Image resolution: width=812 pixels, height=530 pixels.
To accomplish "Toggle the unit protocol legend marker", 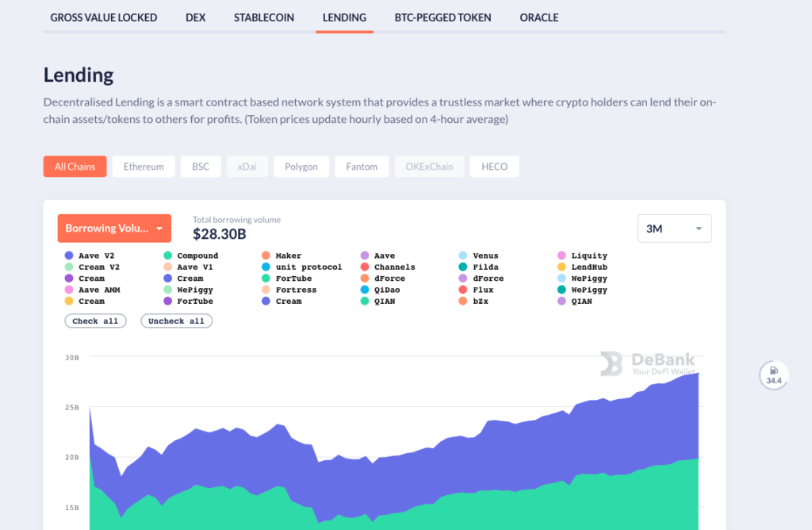I will (266, 267).
